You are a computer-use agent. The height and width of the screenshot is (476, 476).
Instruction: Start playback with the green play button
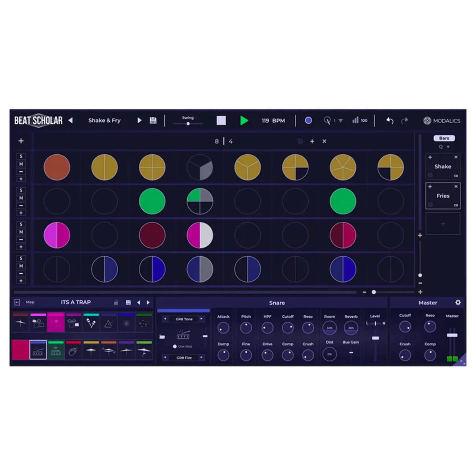click(244, 121)
